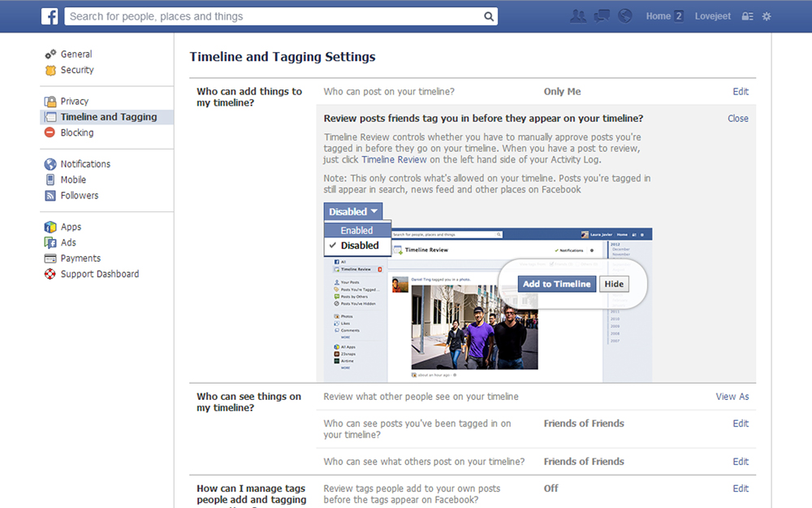
Task: Open Notifications settings
Action: [85, 164]
